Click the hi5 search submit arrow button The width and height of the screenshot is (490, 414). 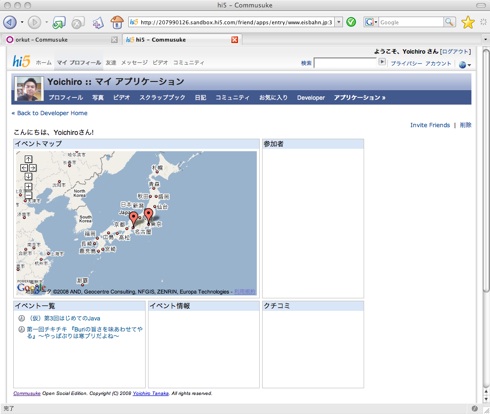click(x=382, y=62)
